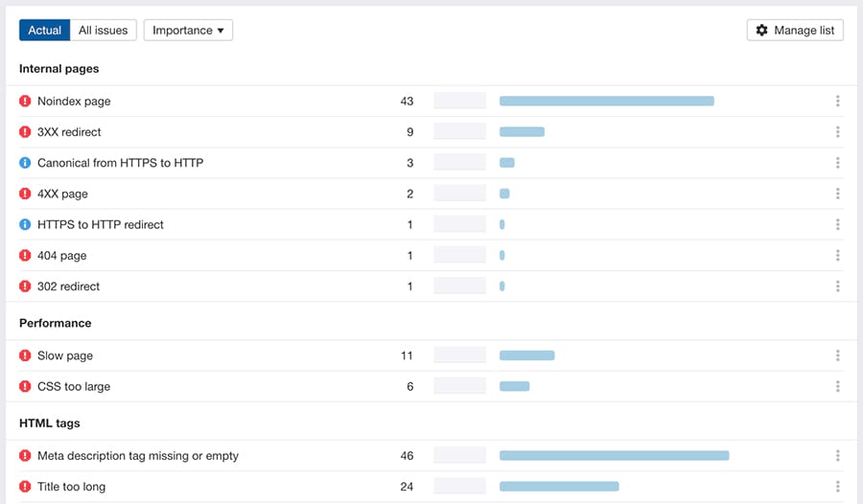Viewport: 863px width, 504px height.
Task: Open the Importance sort dropdown
Action: click(x=188, y=31)
